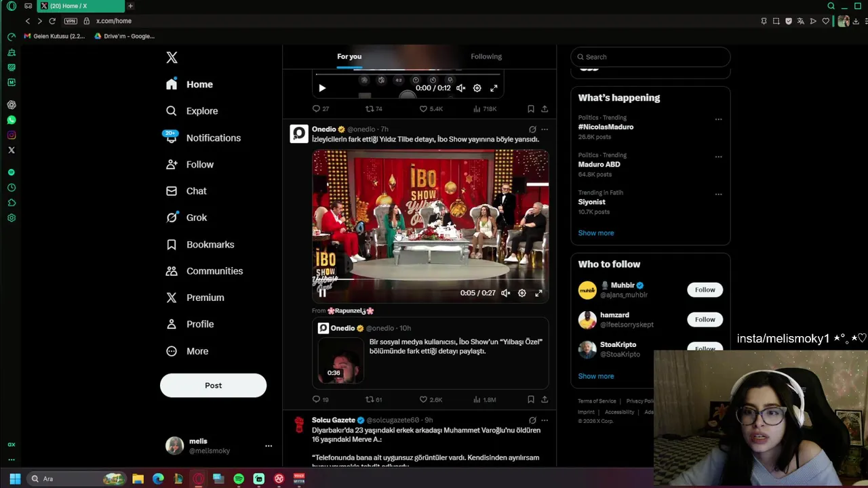Open the translate icon in the address bar
The height and width of the screenshot is (488, 868).
[x=801, y=21]
